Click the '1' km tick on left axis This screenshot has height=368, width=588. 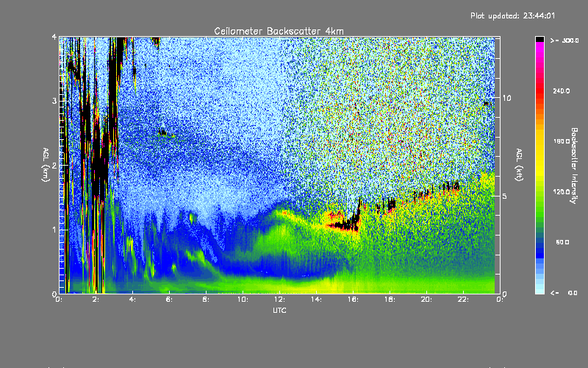(x=54, y=230)
